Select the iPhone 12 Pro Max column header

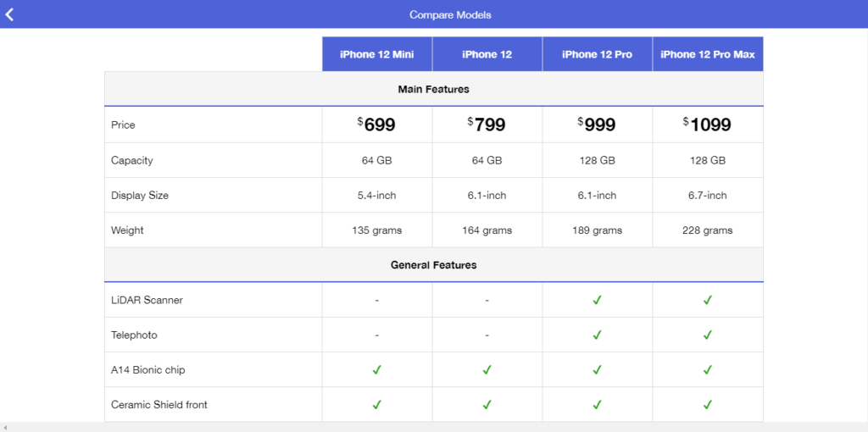[708, 54]
